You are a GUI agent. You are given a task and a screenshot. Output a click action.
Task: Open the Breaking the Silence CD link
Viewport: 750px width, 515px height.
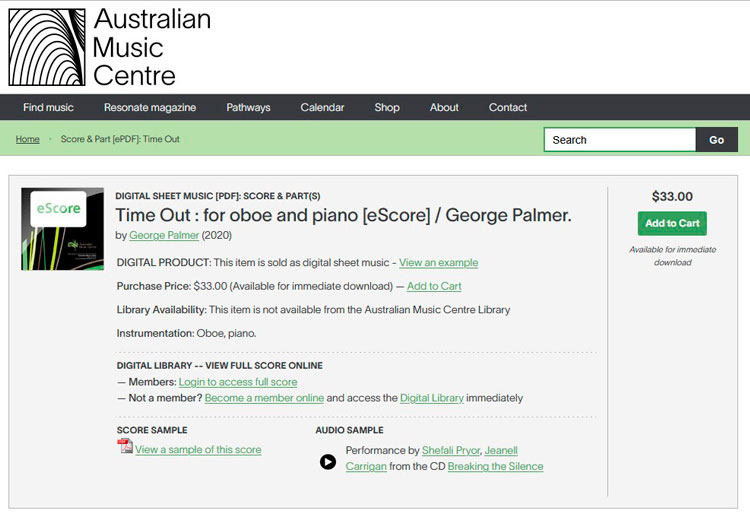pos(495,466)
